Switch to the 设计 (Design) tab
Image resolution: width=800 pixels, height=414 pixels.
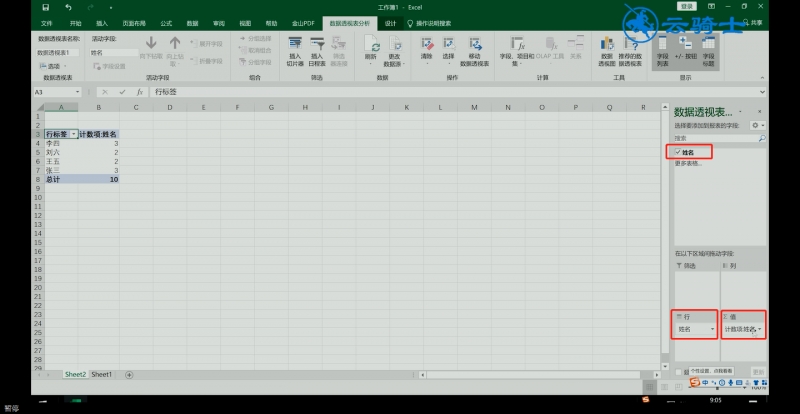coord(390,23)
